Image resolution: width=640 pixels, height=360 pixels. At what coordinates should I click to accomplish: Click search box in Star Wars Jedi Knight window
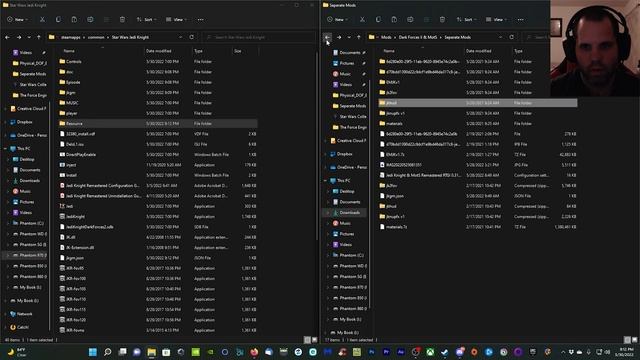pos(258,37)
